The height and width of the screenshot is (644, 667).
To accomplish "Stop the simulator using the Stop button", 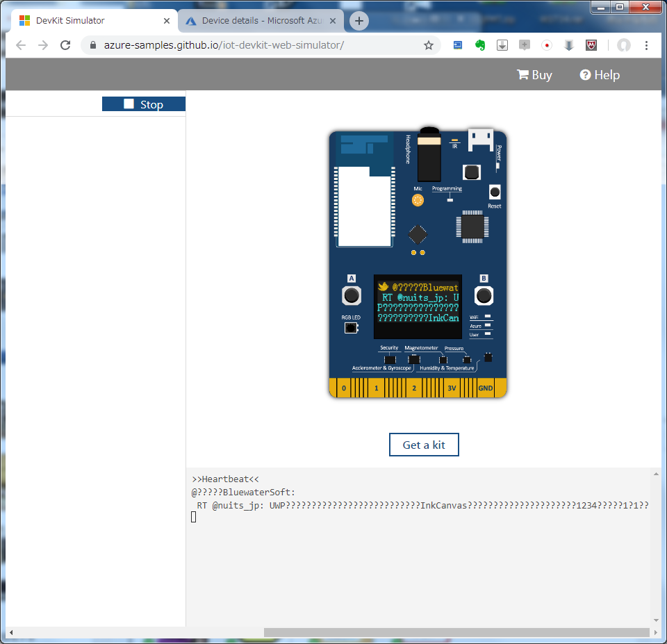I will pos(144,104).
